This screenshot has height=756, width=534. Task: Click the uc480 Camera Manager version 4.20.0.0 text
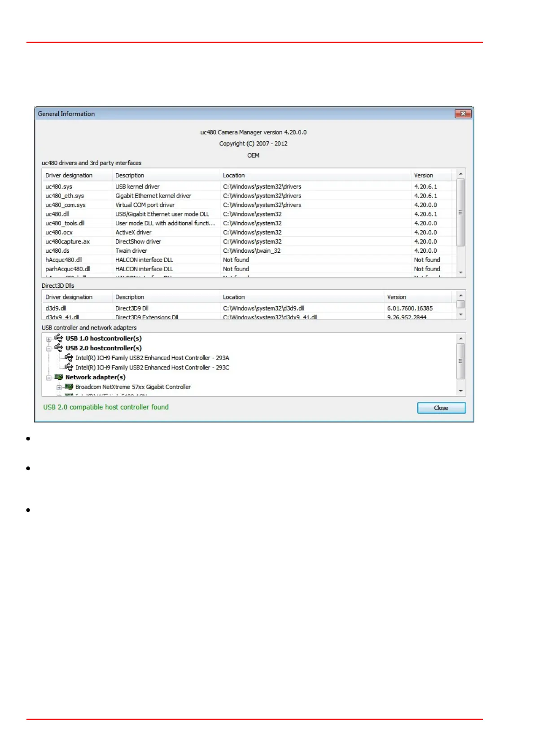(254, 132)
